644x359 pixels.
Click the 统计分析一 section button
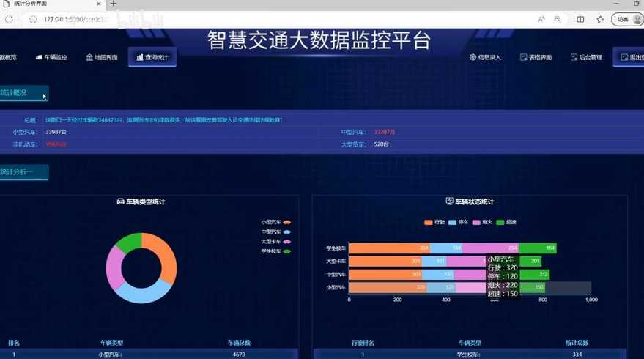coord(23,171)
